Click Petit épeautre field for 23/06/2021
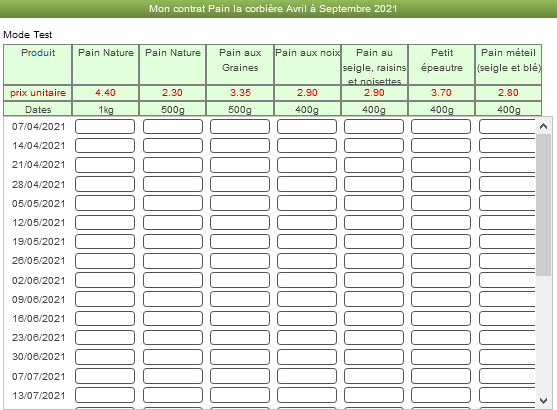The image size is (557, 410). (x=441, y=338)
